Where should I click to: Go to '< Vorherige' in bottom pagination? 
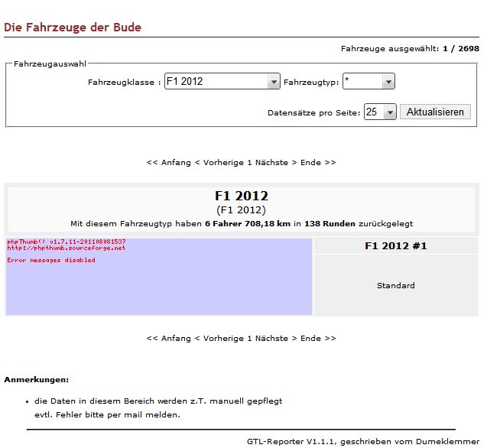219,338
